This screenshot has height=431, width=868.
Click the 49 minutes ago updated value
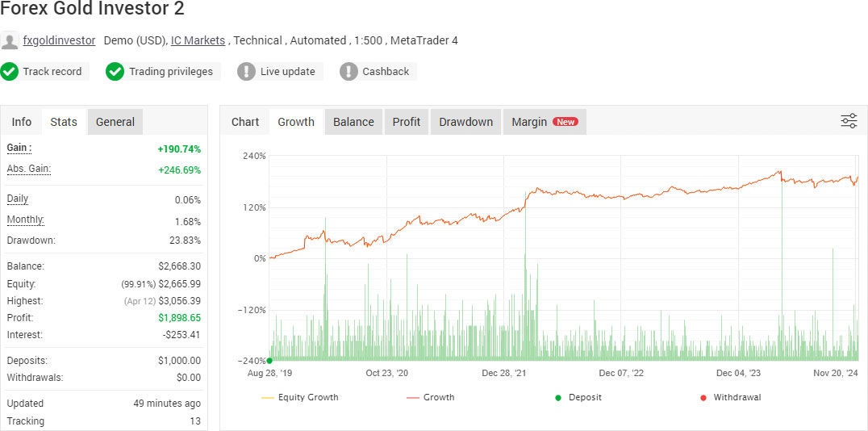click(x=167, y=404)
